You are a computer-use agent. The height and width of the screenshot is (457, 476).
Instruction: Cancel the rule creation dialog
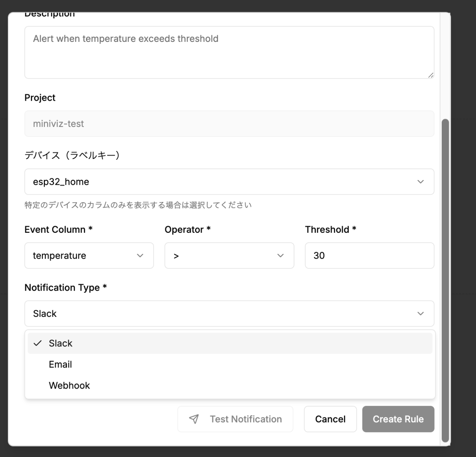[330, 419]
